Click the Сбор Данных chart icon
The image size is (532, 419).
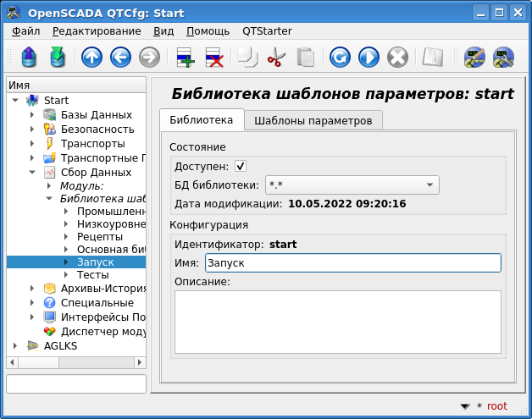click(x=49, y=172)
